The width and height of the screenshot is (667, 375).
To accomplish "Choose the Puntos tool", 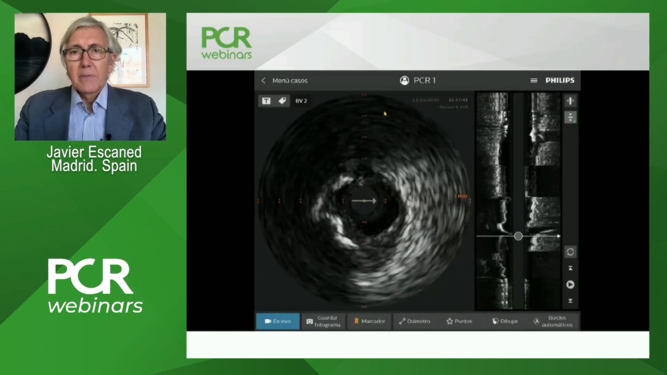I will [x=460, y=321].
